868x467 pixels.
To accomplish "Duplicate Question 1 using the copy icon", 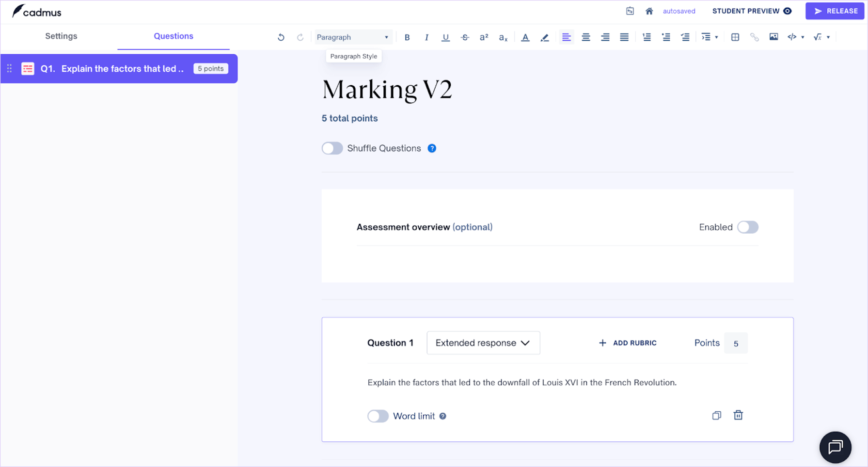I will click(x=717, y=415).
